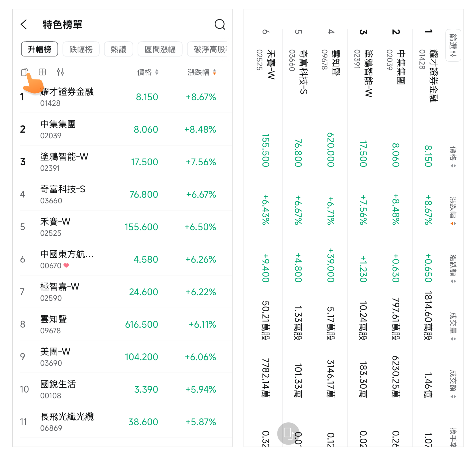This screenshot has width=476, height=456.
Task: Switch to the grid layout icon
Action: (42, 72)
